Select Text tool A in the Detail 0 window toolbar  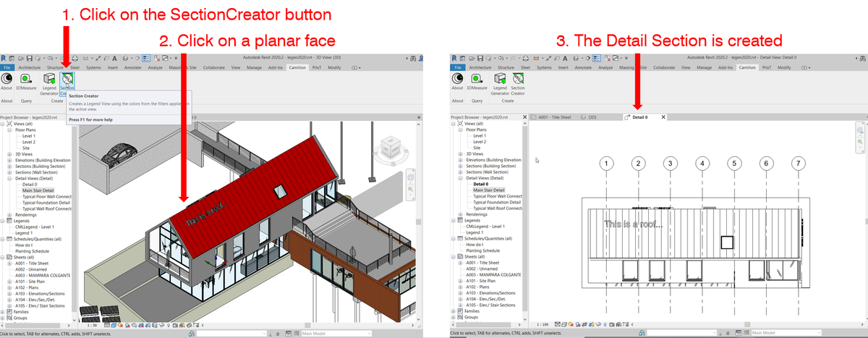pos(565,58)
